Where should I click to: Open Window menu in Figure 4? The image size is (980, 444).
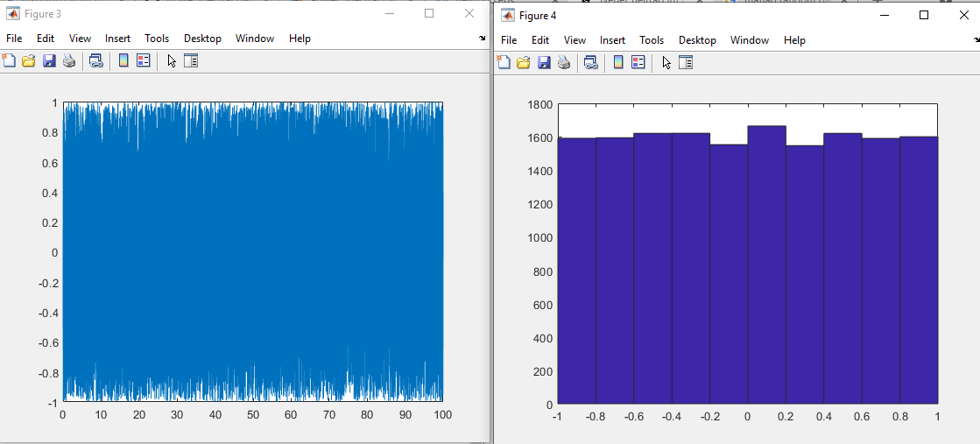coord(750,40)
